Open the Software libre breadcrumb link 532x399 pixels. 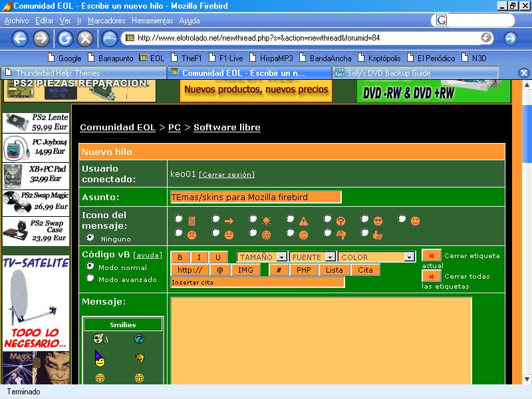coord(227,128)
